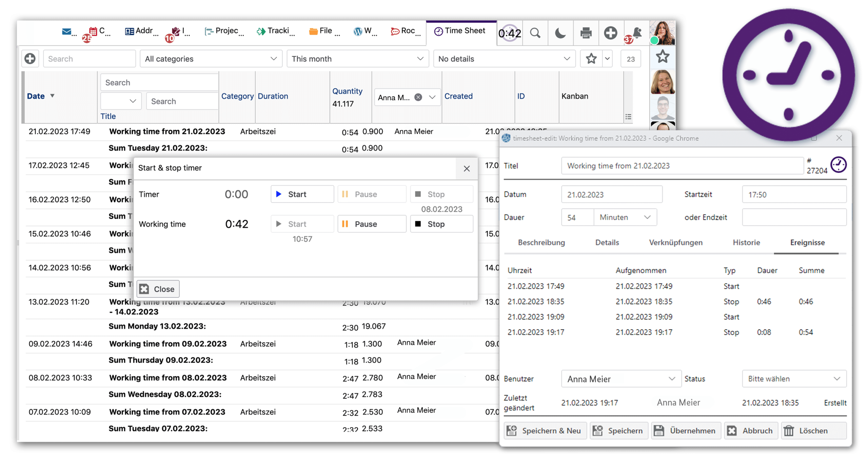This screenshot has width=868, height=460.
Task: Open the column list icon under Kanban
Action: point(628,117)
